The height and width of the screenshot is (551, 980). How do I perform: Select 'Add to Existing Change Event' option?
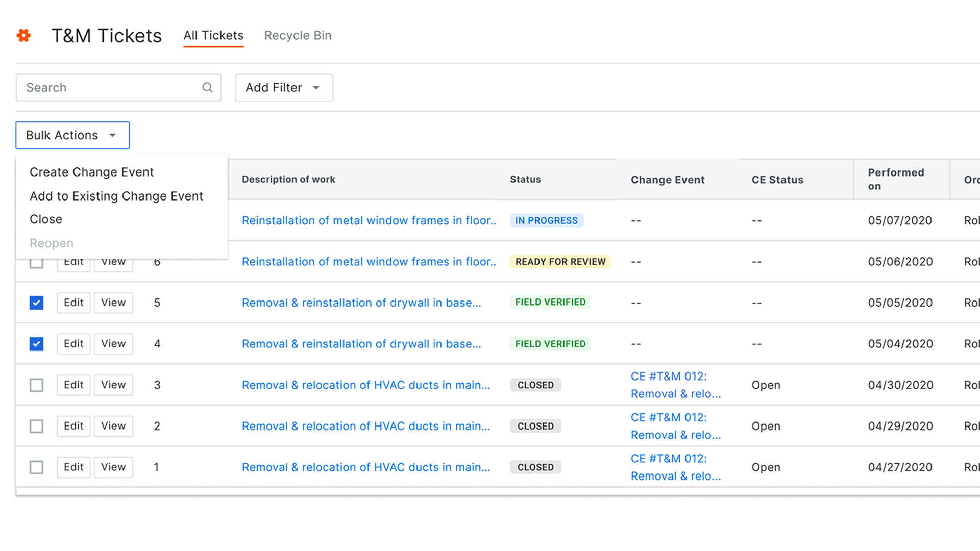tap(116, 196)
